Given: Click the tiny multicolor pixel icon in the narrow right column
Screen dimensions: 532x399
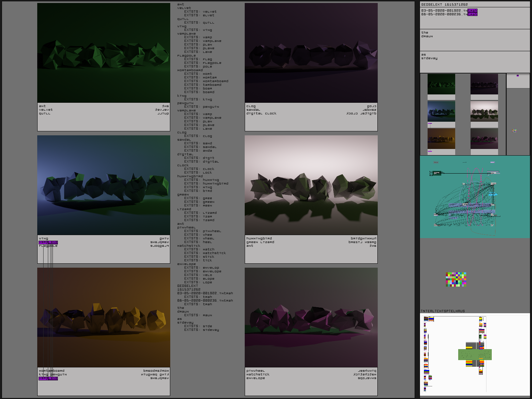Looking at the screenshot, I should click(514, 131).
